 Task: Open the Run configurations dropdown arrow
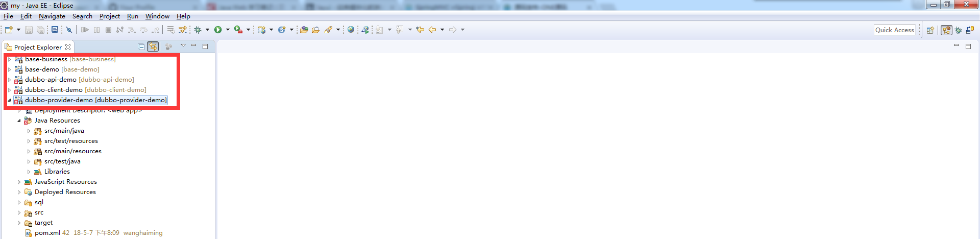pyautogui.click(x=228, y=30)
